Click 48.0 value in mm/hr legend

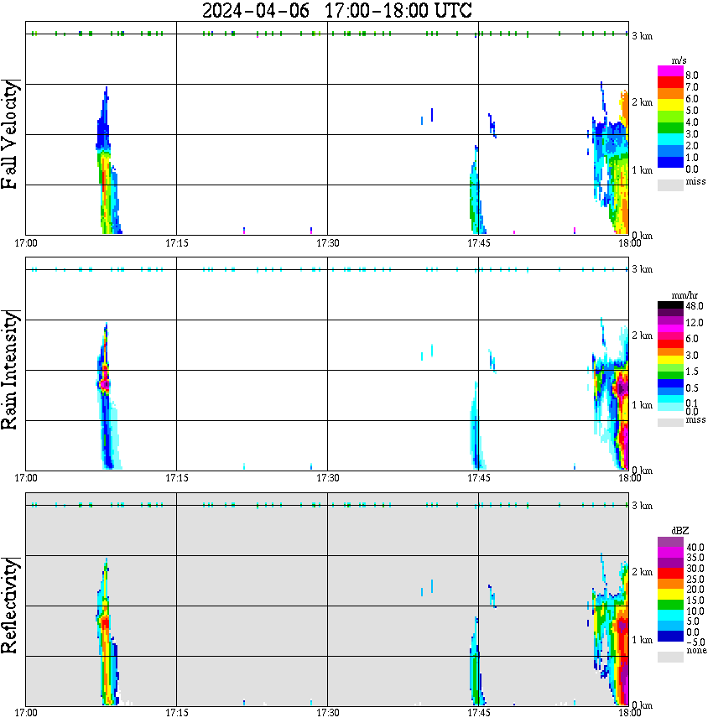click(695, 306)
